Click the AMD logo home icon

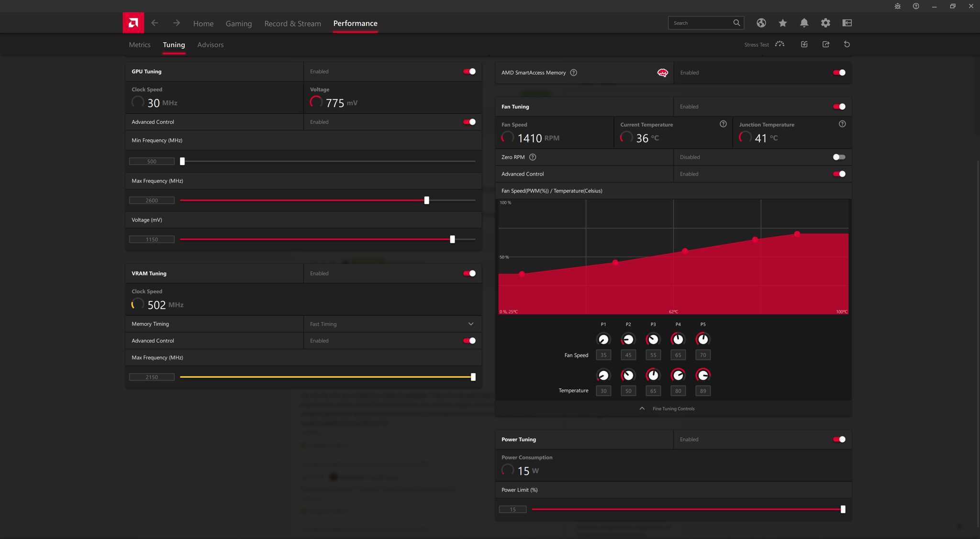[x=133, y=23]
